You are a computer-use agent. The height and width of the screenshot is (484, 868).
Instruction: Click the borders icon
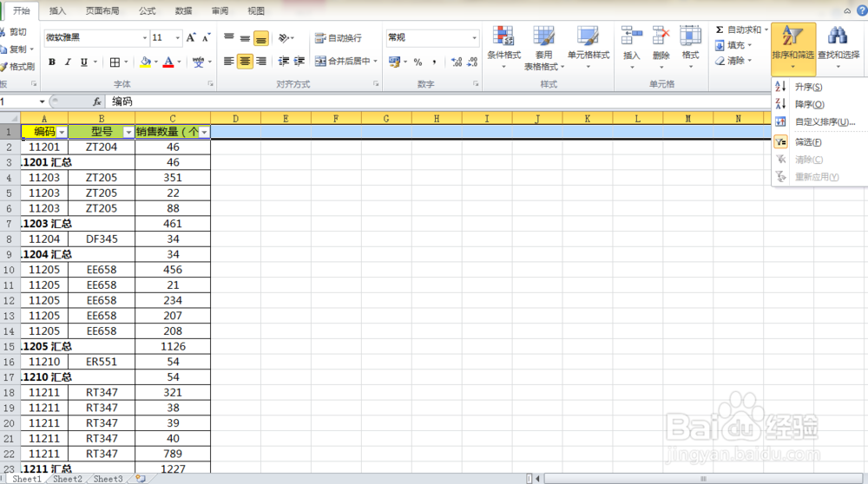(115, 62)
